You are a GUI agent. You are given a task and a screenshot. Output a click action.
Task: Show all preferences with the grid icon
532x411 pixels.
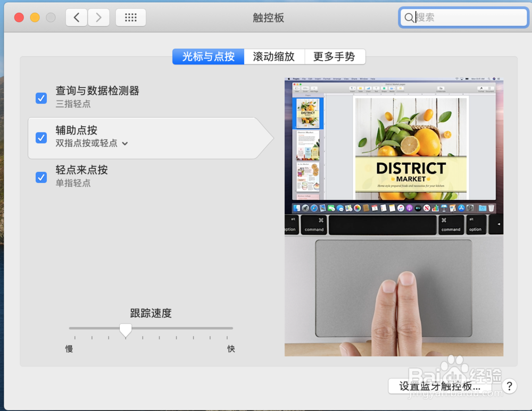131,18
